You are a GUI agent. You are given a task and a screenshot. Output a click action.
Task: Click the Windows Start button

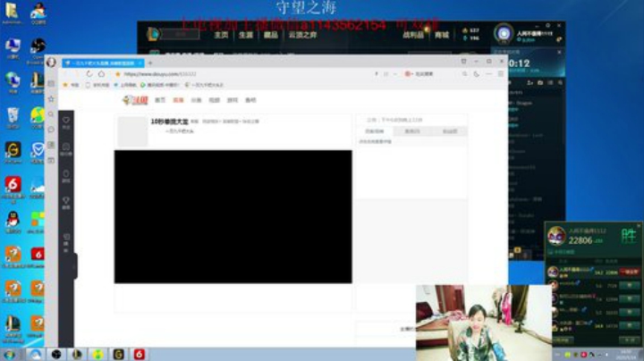click(9, 355)
